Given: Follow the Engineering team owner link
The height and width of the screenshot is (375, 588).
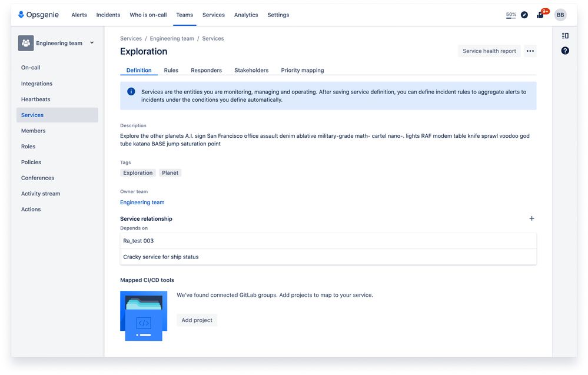Looking at the screenshot, I should pos(142,202).
